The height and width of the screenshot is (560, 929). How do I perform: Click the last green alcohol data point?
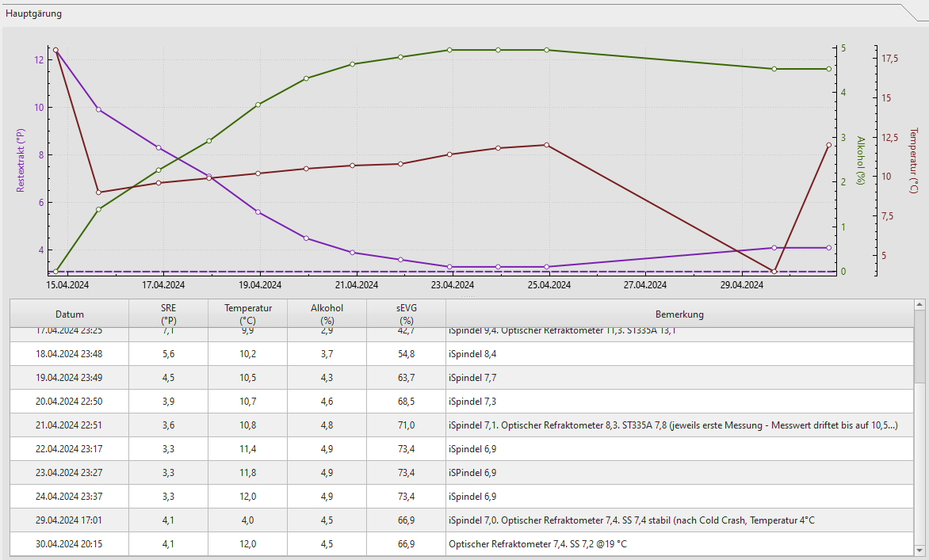tap(829, 69)
